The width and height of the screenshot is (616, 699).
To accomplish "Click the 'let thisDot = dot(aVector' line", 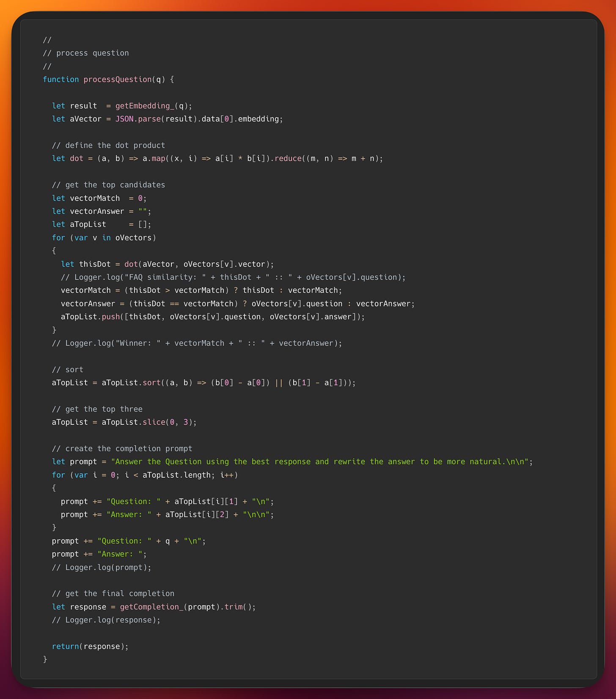I will (168, 264).
